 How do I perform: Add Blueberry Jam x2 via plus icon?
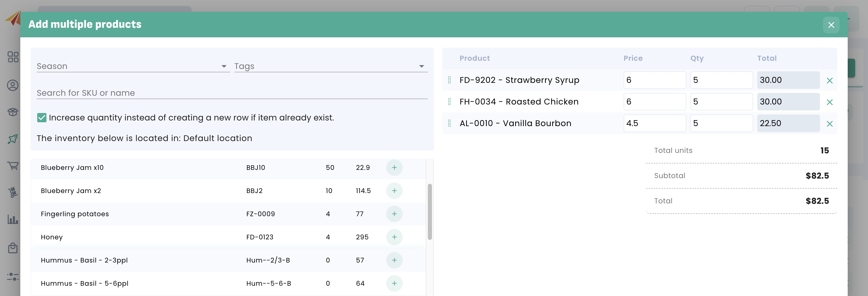pos(394,191)
